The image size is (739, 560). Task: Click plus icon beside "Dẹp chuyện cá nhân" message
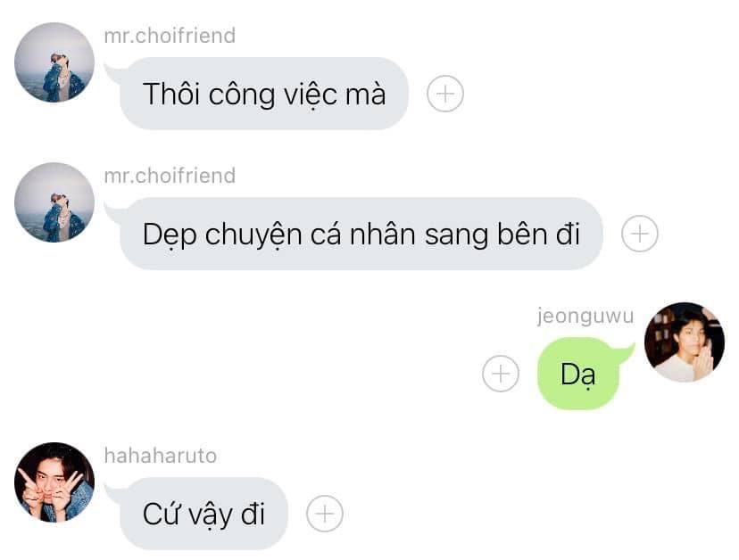pos(639,234)
